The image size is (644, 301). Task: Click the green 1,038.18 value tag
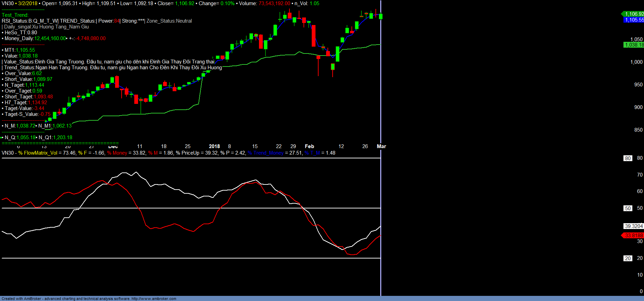[x=634, y=45]
